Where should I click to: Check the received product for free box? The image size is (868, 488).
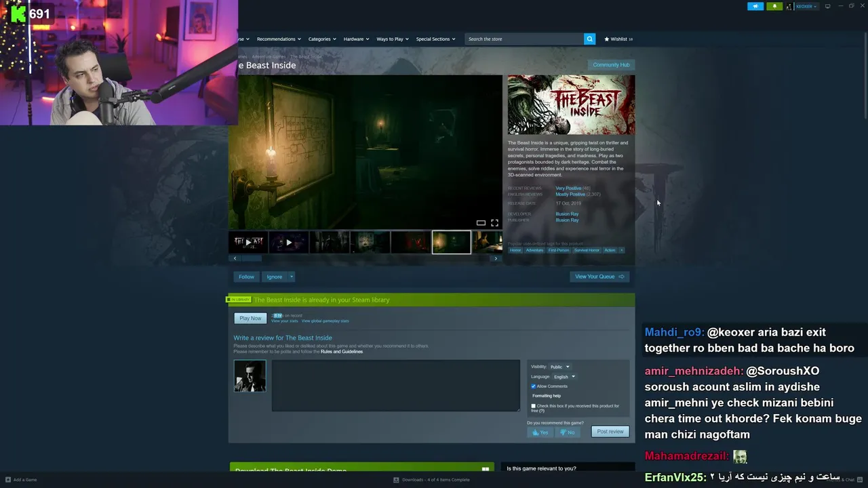point(533,406)
